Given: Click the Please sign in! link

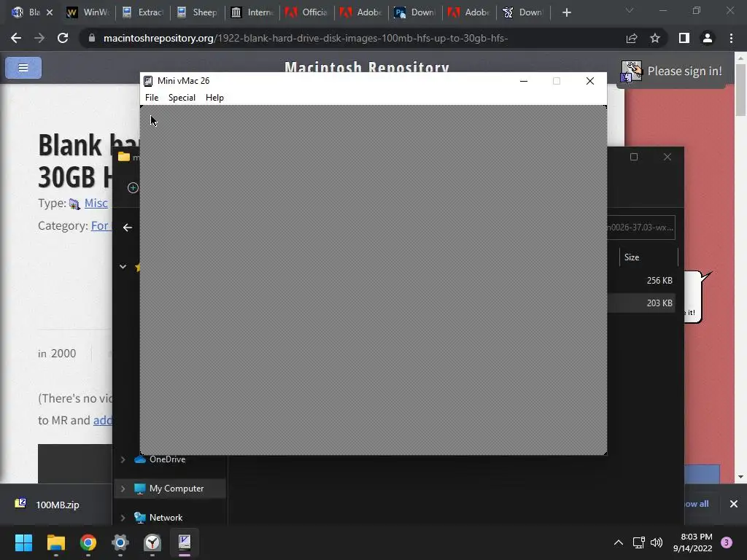Looking at the screenshot, I should coord(684,71).
